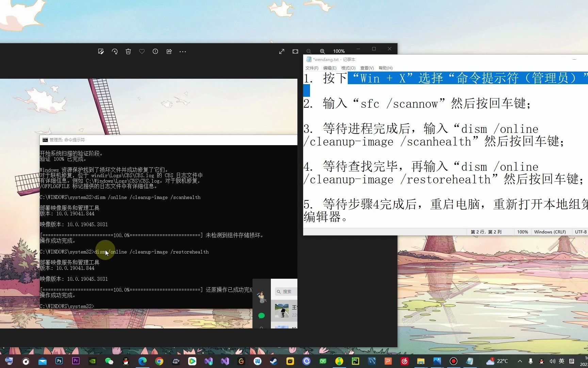Click the "管理员: 命令提示符" title in image
Screen dimensions: 588x368
(67, 140)
